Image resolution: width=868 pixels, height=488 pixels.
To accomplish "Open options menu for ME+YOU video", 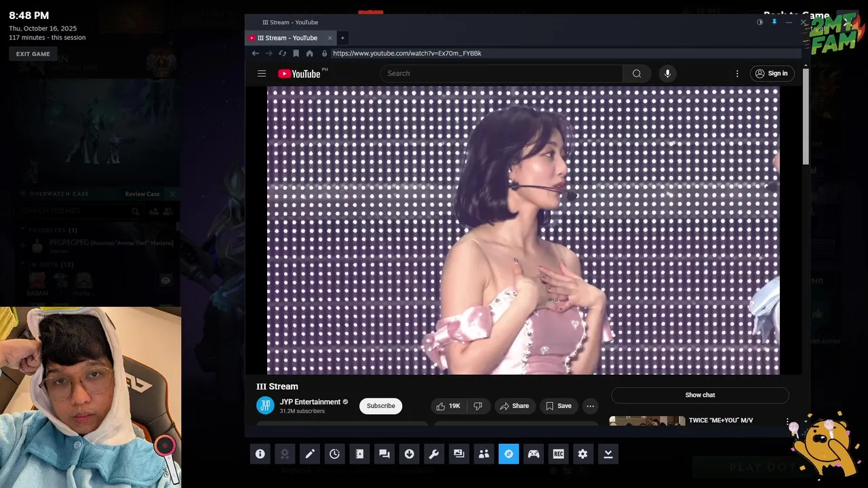I will tap(787, 422).
